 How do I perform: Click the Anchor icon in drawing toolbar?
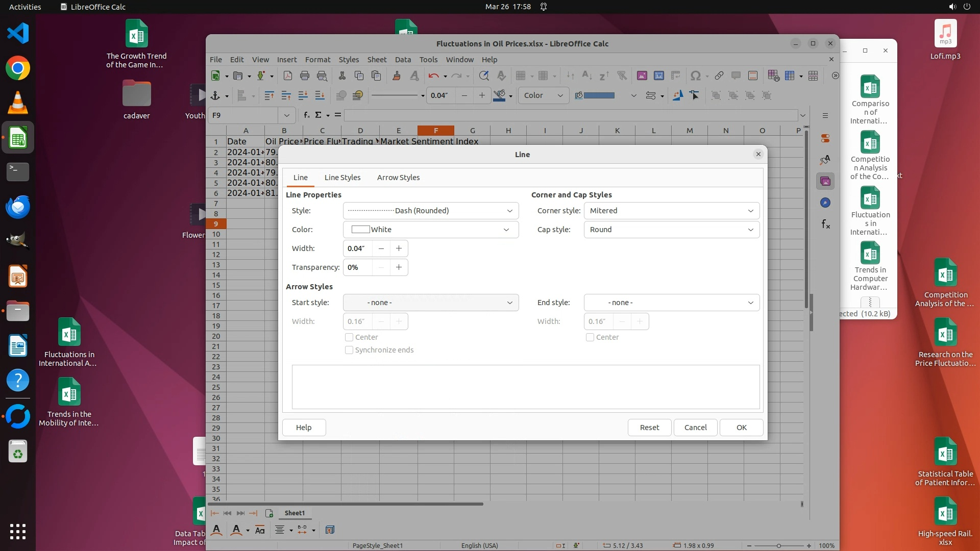215,95
